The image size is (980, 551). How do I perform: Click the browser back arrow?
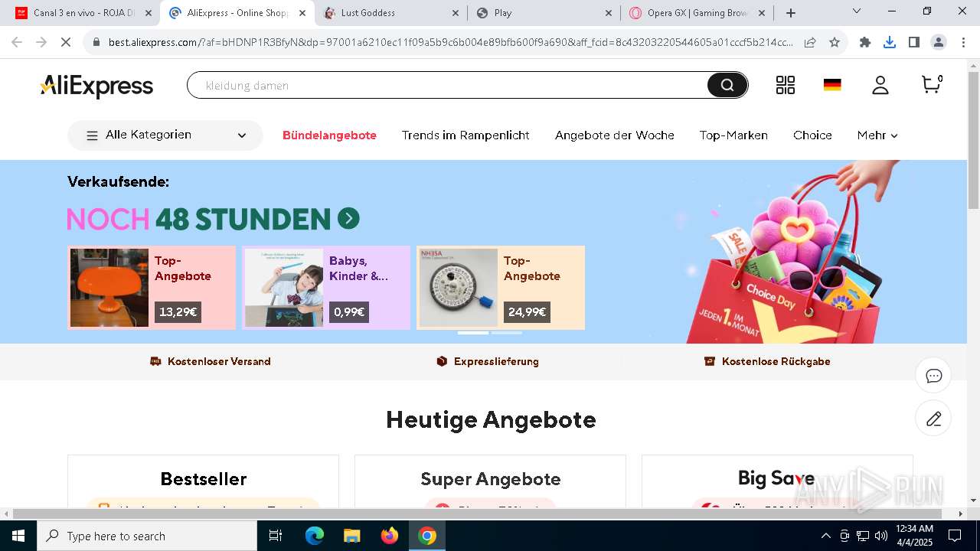pyautogui.click(x=18, y=43)
